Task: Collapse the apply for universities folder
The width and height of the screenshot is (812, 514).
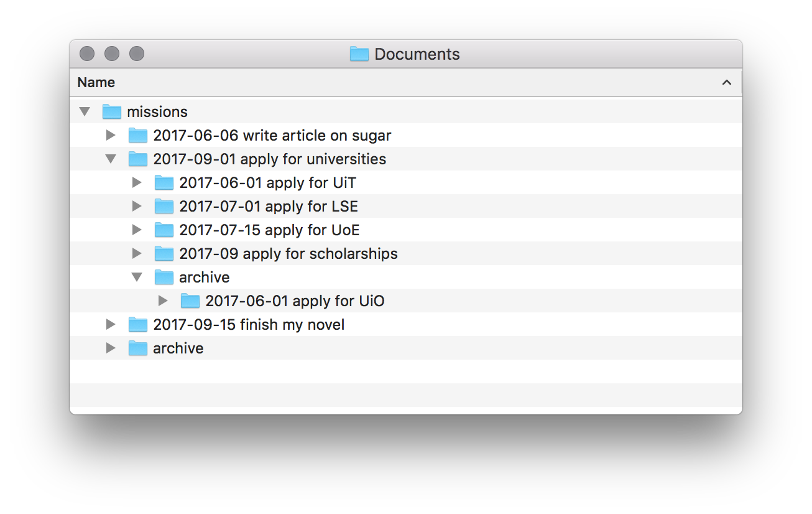Action: point(111,159)
